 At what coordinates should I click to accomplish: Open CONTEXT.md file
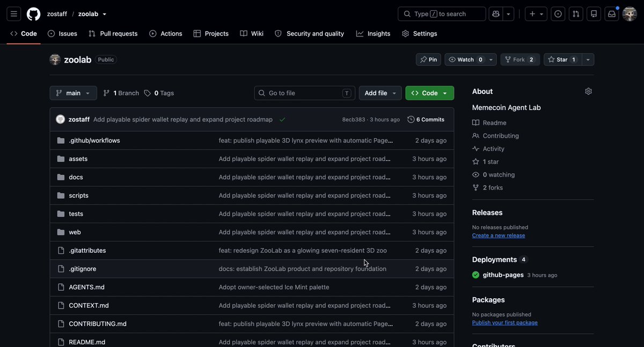click(89, 305)
